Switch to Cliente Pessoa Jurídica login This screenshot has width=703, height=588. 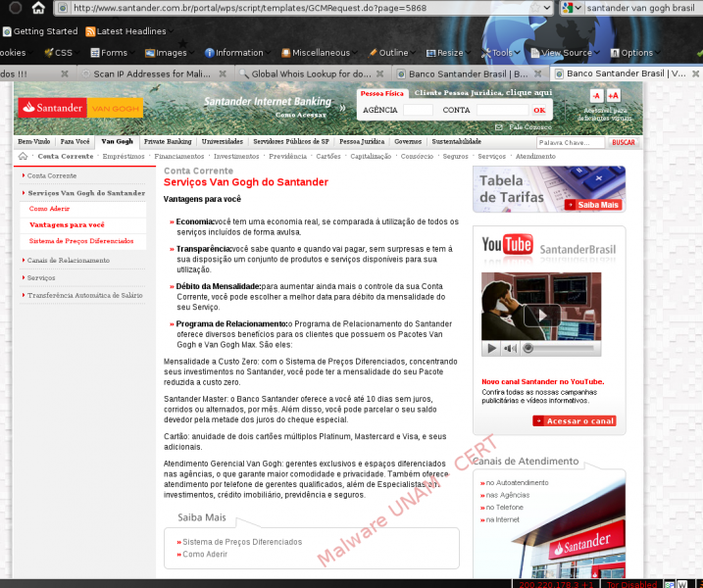pyautogui.click(x=482, y=93)
